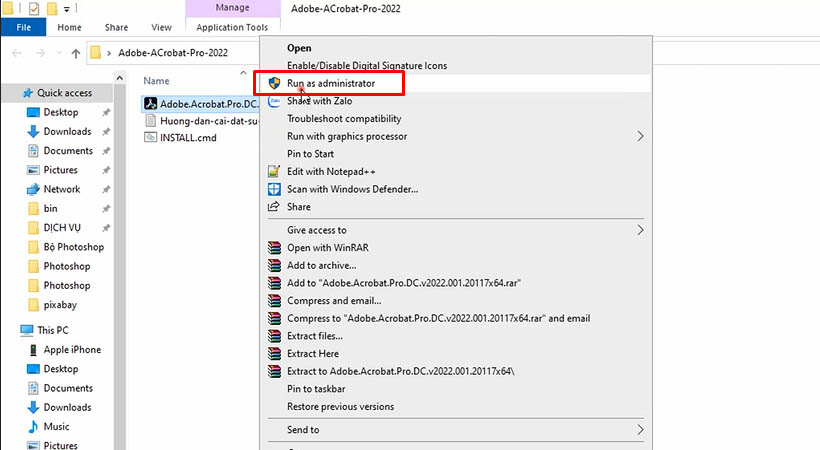The width and height of the screenshot is (820, 450).
Task: Open the quick access toolbar customize dropdown
Action: click(x=67, y=9)
